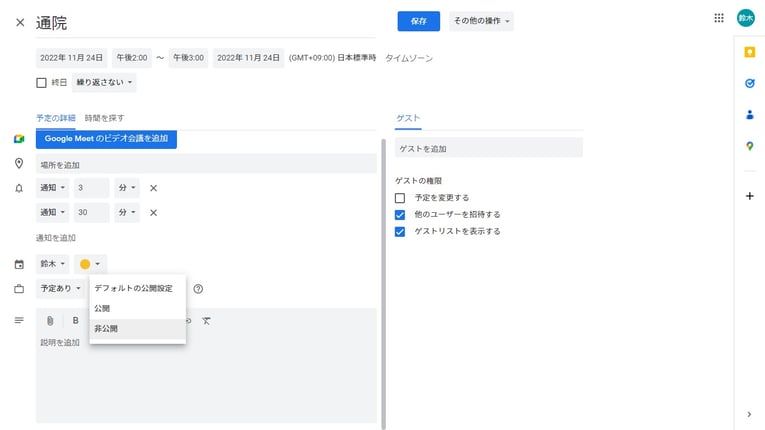Open the end date 2022年 11月 24日
Image resolution: width=765 pixels, height=430 pixels.
tap(248, 58)
